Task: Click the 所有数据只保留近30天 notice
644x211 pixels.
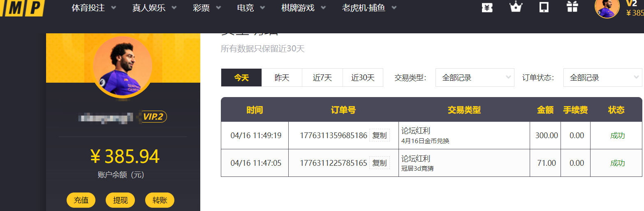Action: (263, 49)
